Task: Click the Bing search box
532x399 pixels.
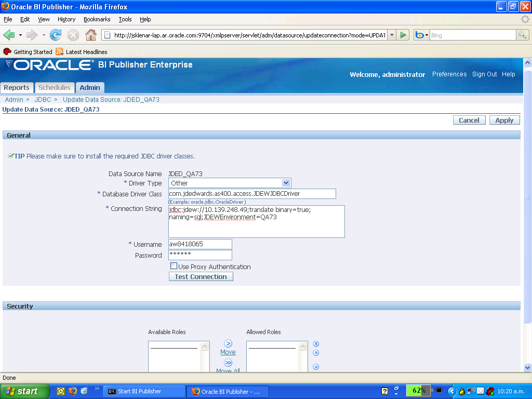Action: pyautogui.click(x=473, y=35)
